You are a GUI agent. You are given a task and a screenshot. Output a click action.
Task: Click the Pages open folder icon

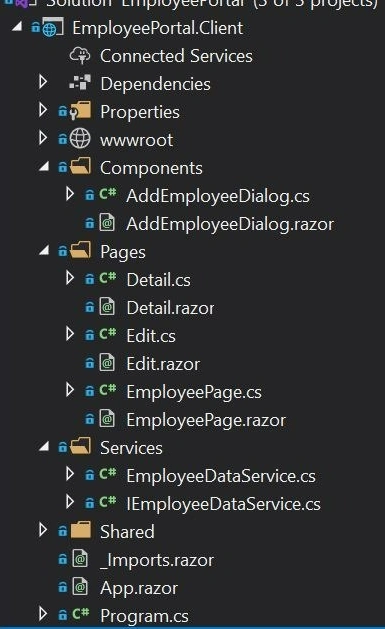click(x=81, y=250)
